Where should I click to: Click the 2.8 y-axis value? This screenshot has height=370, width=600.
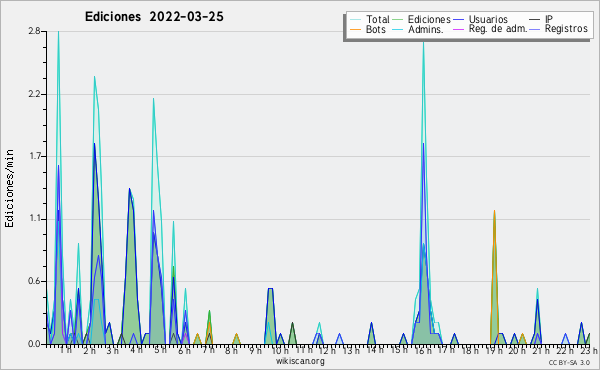34,31
